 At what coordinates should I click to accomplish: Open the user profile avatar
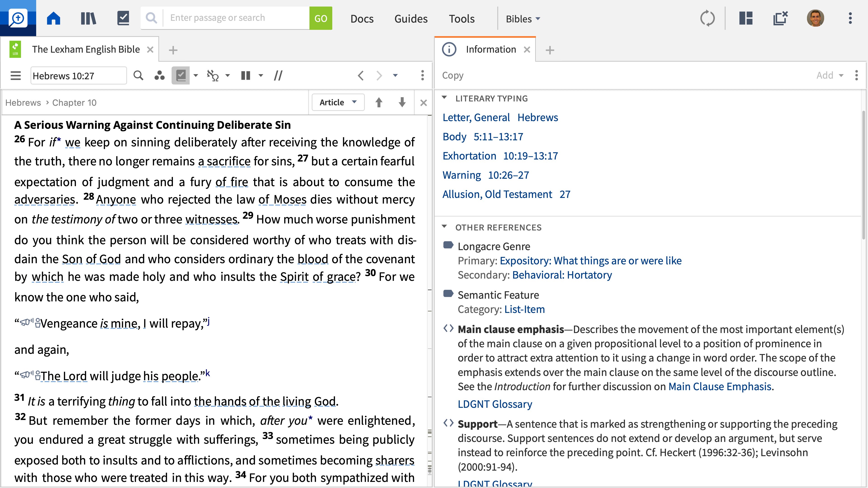point(815,18)
